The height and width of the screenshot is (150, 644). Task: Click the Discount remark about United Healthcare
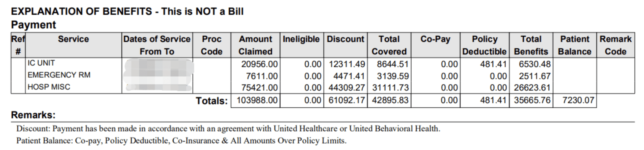[x=228, y=128]
